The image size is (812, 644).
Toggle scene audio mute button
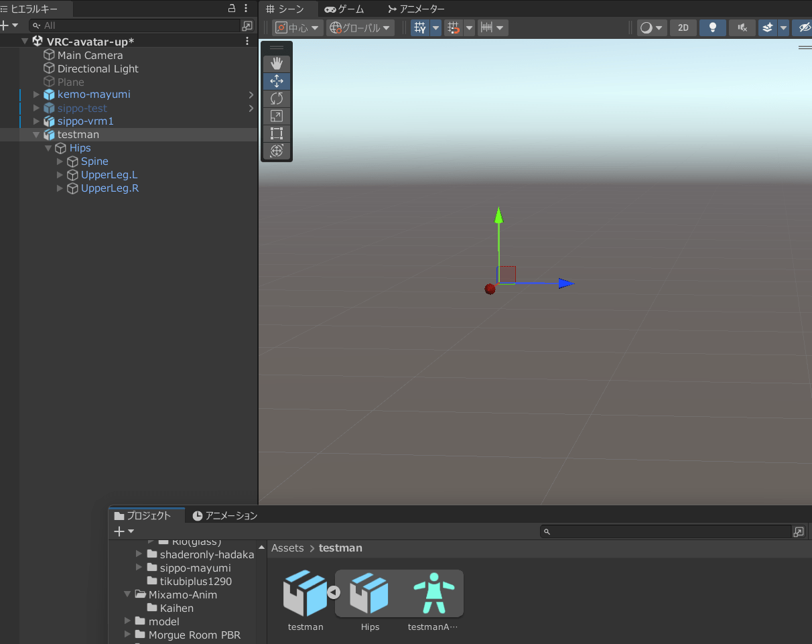point(742,27)
